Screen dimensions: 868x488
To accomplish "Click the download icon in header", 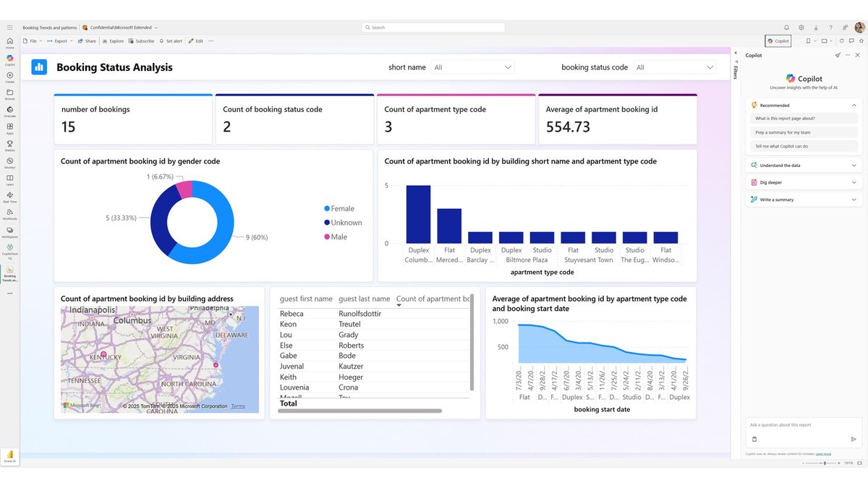I will click(816, 27).
